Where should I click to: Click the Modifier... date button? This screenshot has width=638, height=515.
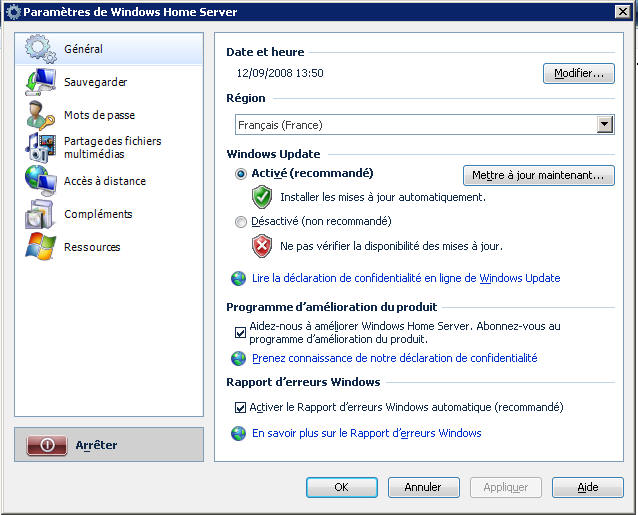click(579, 73)
